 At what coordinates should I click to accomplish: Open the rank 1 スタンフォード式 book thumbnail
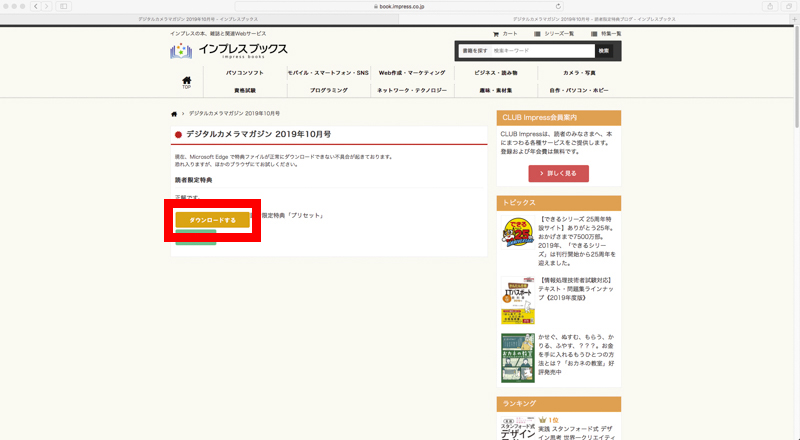pos(518,429)
